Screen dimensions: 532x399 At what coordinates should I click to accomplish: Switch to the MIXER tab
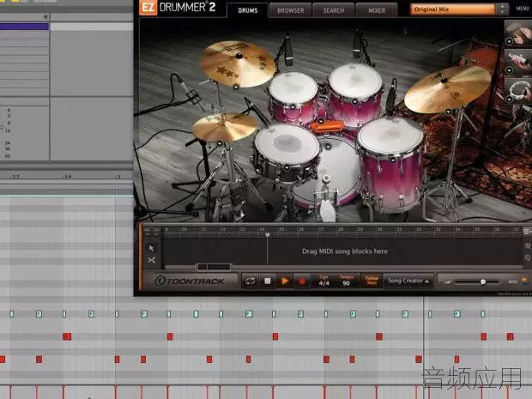(x=377, y=10)
